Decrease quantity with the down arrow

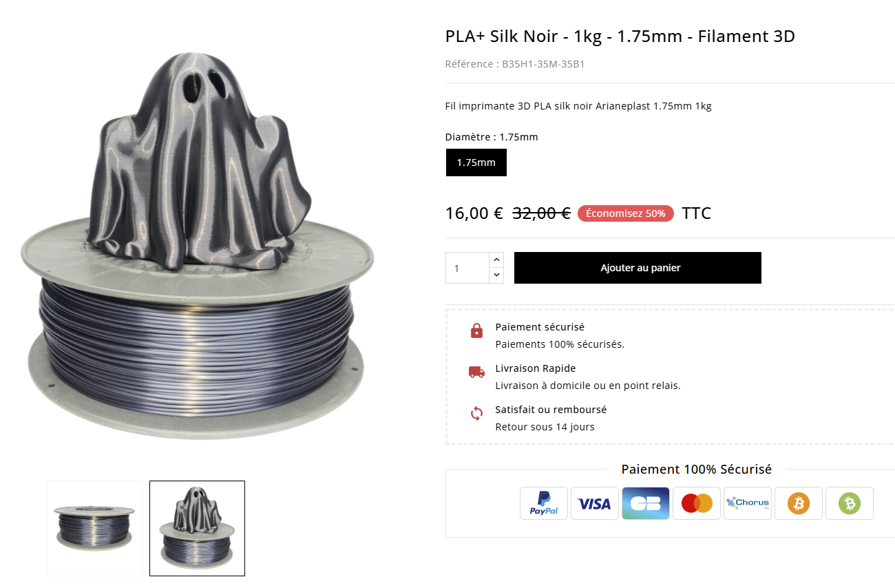click(496, 275)
